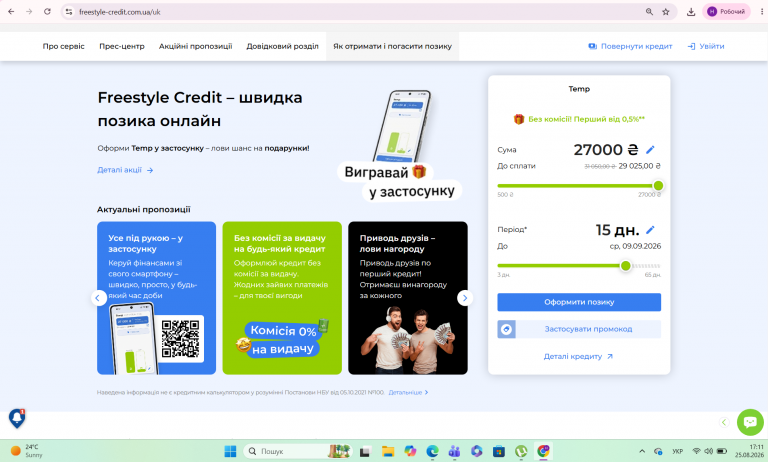
Task: Open the Робочий profile button
Action: (726, 12)
